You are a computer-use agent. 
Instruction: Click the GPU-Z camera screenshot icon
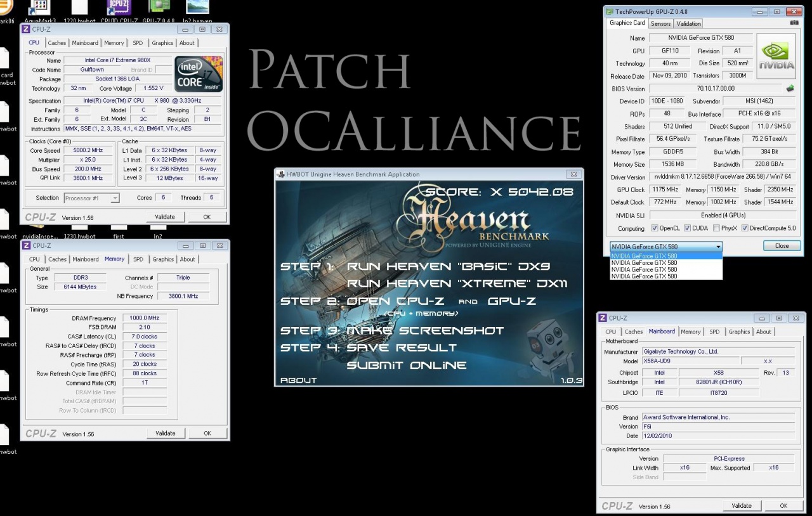(794, 23)
